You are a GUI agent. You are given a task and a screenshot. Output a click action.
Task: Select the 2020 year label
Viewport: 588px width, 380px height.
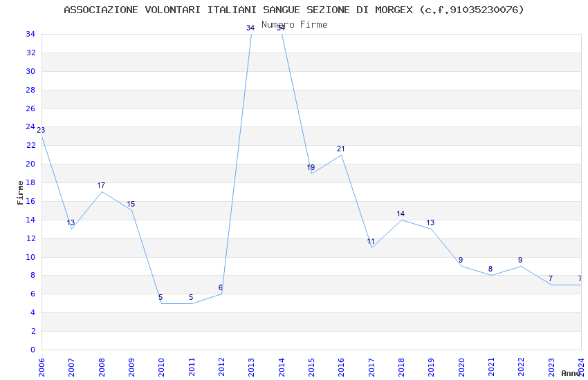(461, 367)
